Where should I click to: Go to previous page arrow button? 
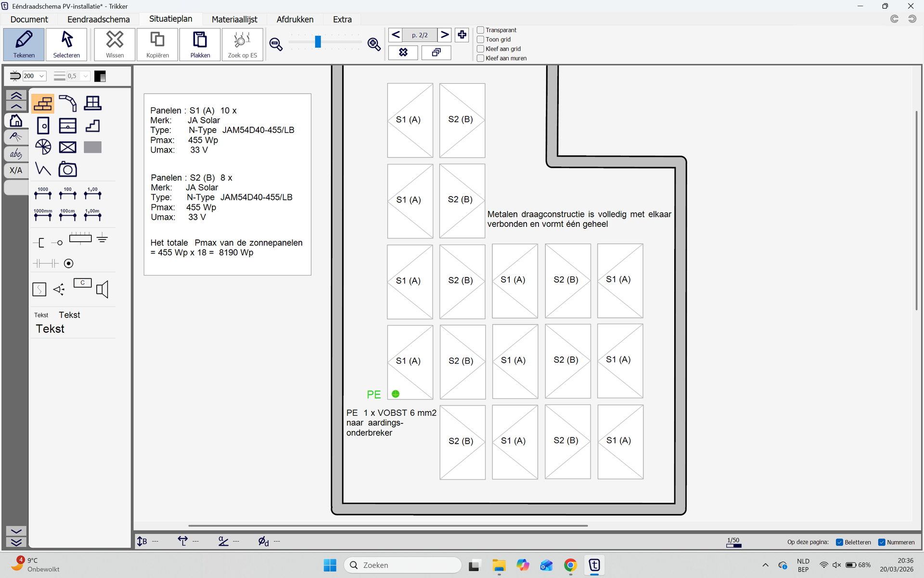click(x=396, y=35)
